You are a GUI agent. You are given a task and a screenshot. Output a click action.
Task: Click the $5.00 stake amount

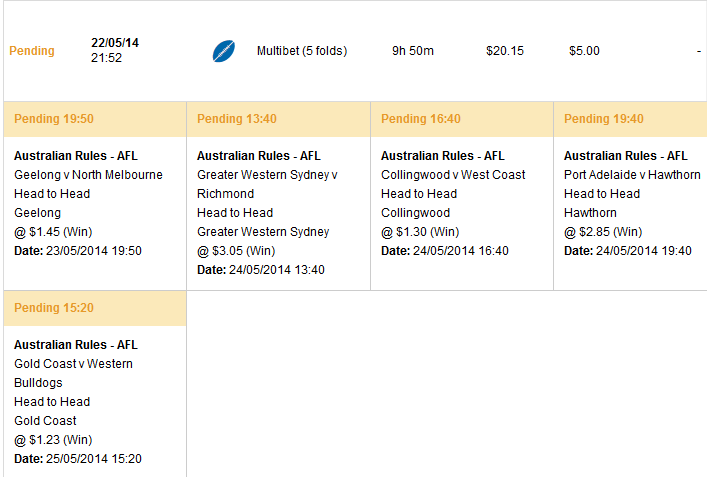pos(584,50)
